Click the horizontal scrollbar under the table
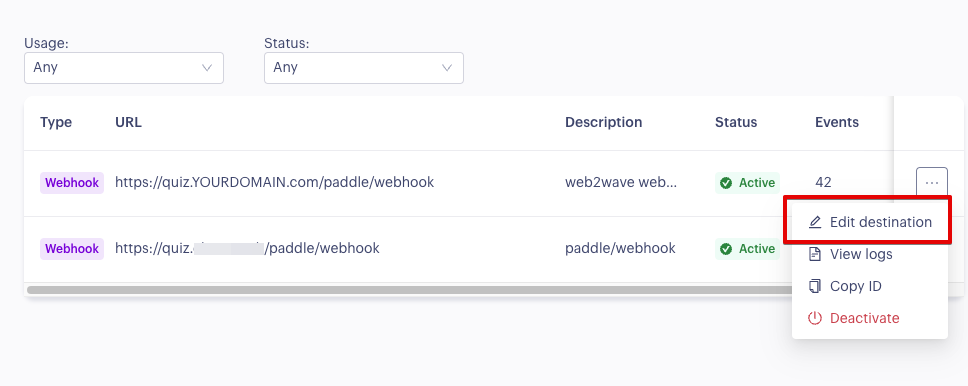Image resolution: width=968 pixels, height=386 pixels. tap(409, 289)
